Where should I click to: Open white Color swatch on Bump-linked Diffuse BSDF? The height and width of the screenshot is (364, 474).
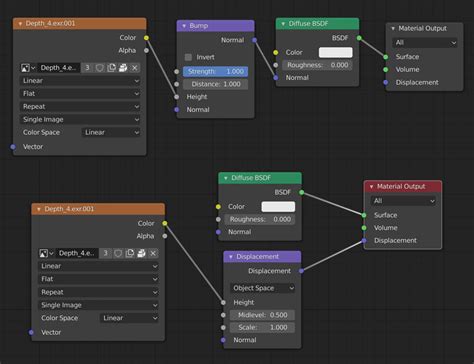(336, 52)
